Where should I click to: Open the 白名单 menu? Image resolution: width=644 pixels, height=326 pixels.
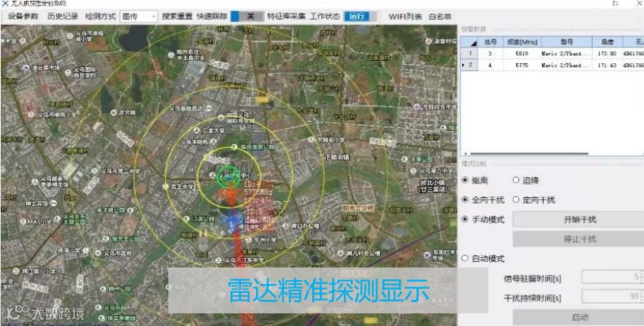pos(440,17)
